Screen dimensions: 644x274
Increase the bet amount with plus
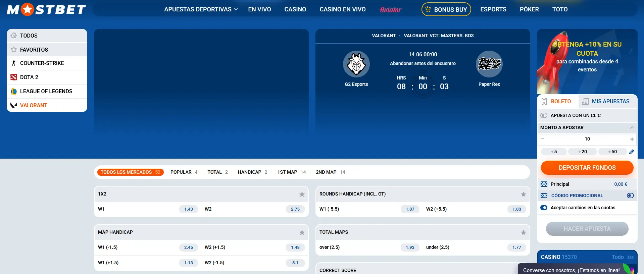pos(632,139)
